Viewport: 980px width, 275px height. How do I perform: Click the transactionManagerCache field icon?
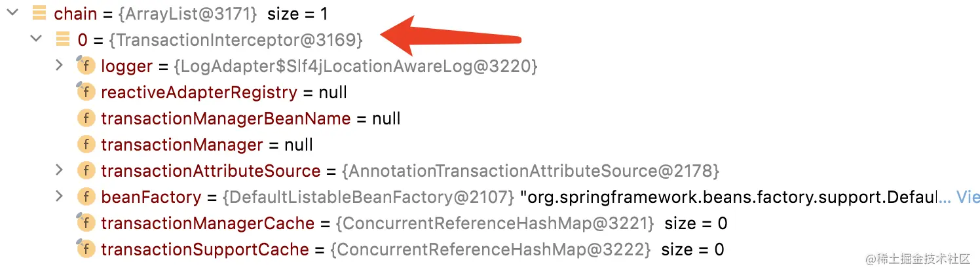(x=86, y=223)
